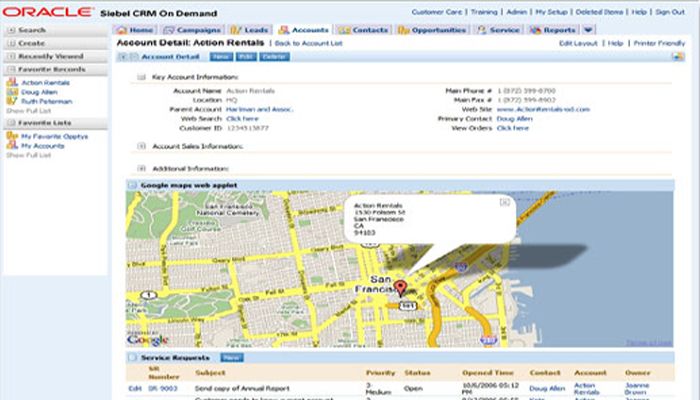
Task: Click the Action Rentals favorite record icon
Action: pyautogui.click(x=12, y=82)
